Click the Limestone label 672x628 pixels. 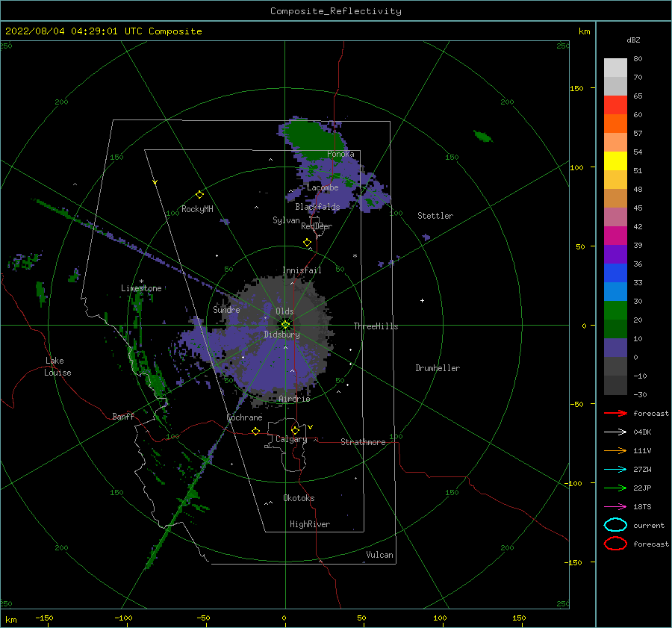(141, 288)
